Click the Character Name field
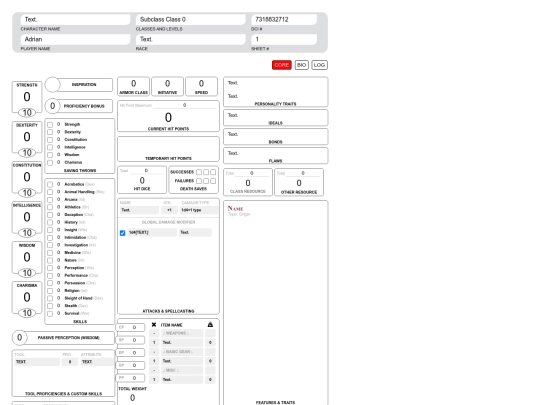Viewport: 540px width, 405px height. pyautogui.click(x=75, y=20)
